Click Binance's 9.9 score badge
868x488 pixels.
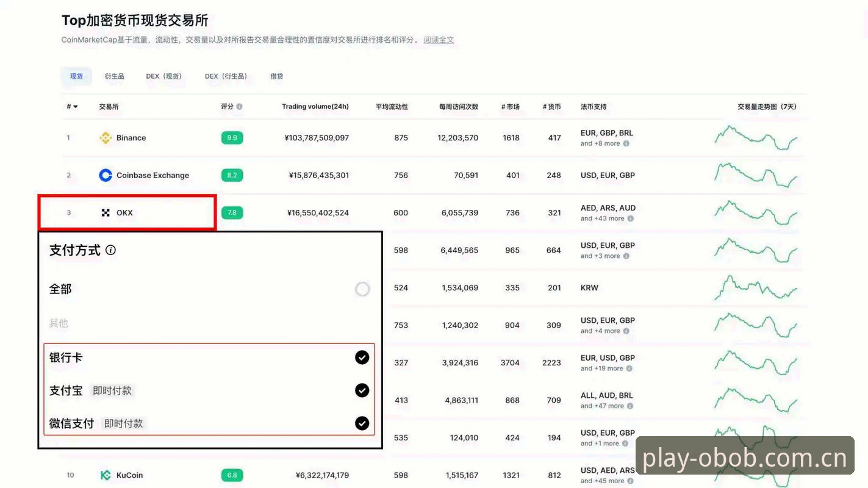tap(232, 138)
